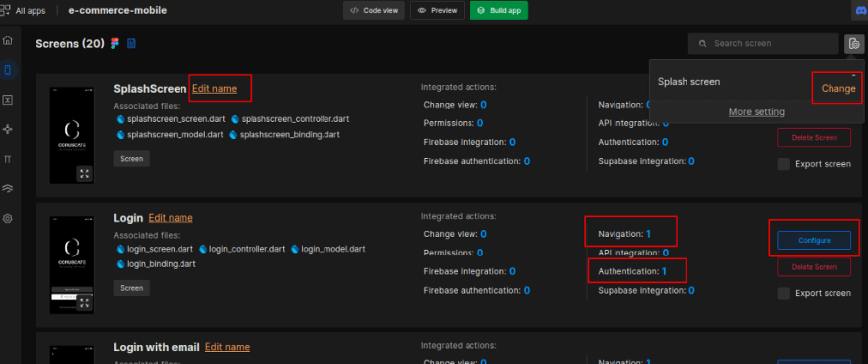This screenshot has height=364, width=868.
Task: Edit name of Login with email
Action: (227, 347)
